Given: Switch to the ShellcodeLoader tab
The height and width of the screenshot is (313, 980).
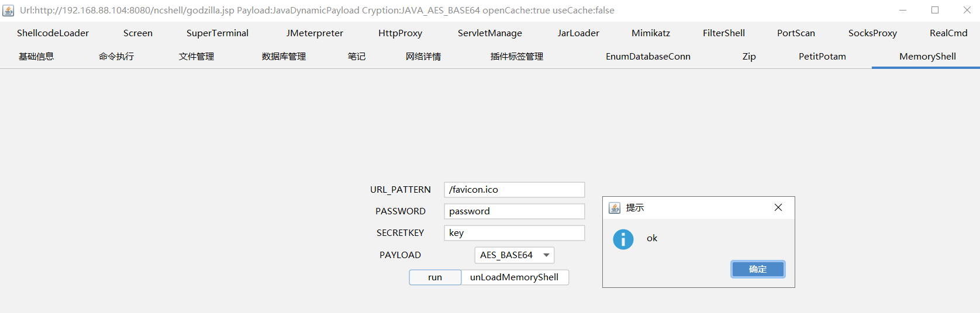Looking at the screenshot, I should (53, 33).
